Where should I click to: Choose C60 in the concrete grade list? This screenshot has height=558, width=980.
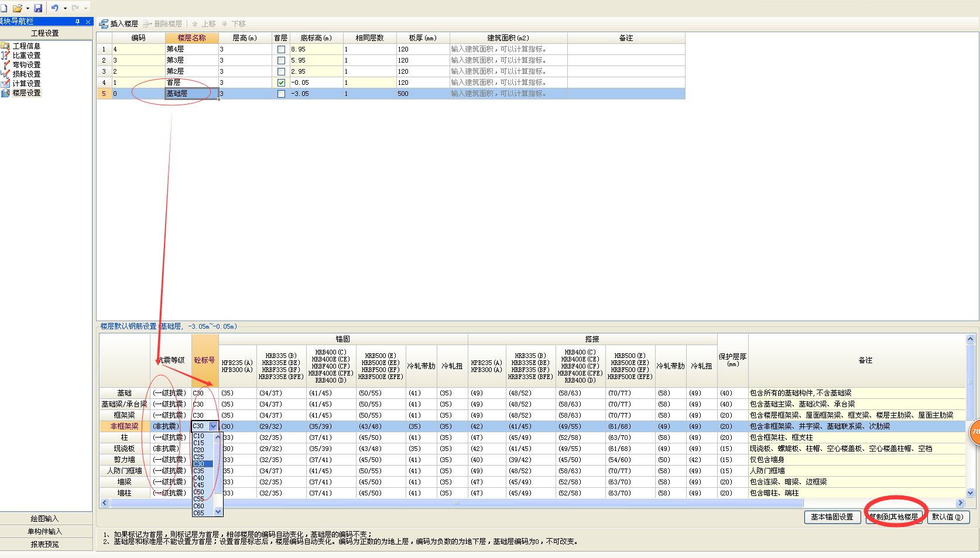click(x=203, y=507)
